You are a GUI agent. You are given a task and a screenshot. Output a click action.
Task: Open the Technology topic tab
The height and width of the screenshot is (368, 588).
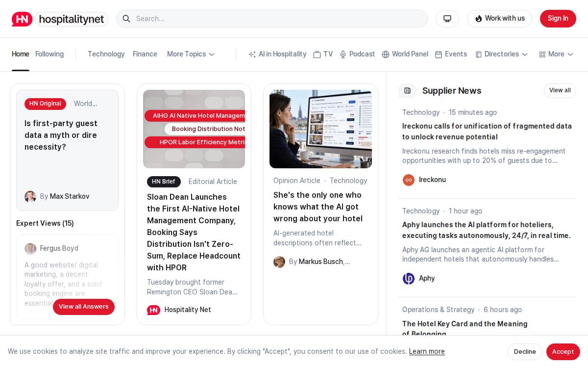point(106,54)
